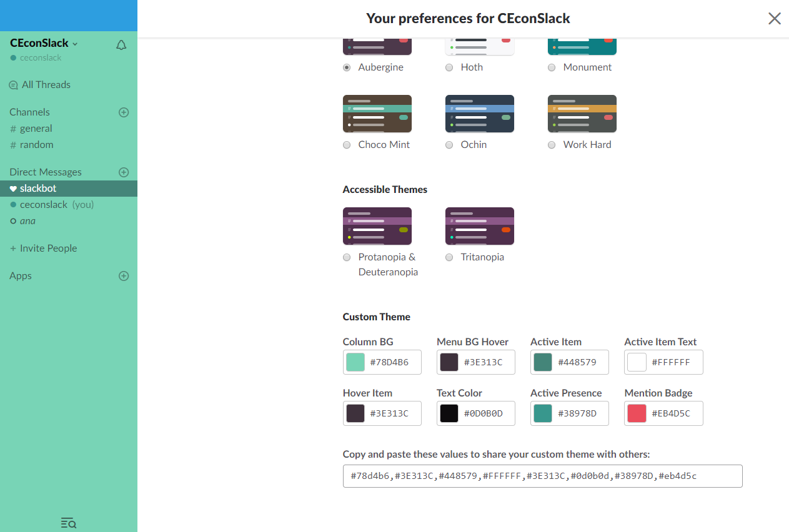789x532 pixels.
Task: Open direct message with ana
Action: pyautogui.click(x=69, y=221)
